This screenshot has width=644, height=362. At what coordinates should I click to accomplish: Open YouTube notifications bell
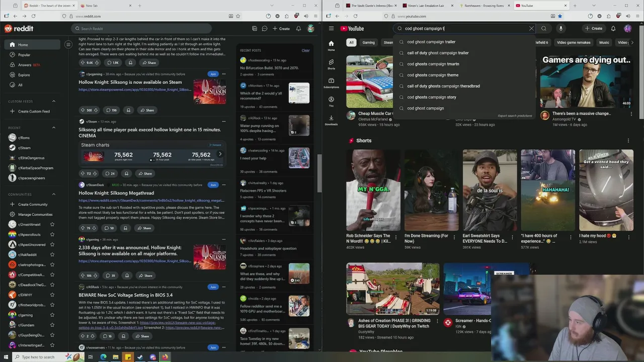point(613,29)
